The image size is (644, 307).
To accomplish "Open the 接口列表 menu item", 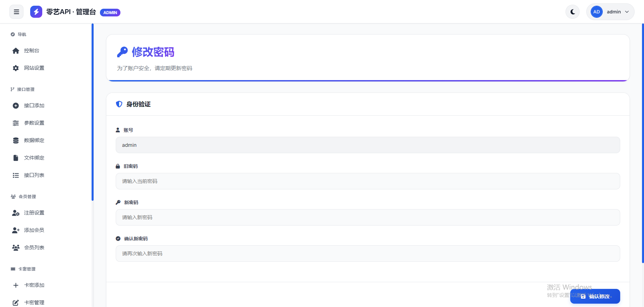I will click(x=34, y=175).
